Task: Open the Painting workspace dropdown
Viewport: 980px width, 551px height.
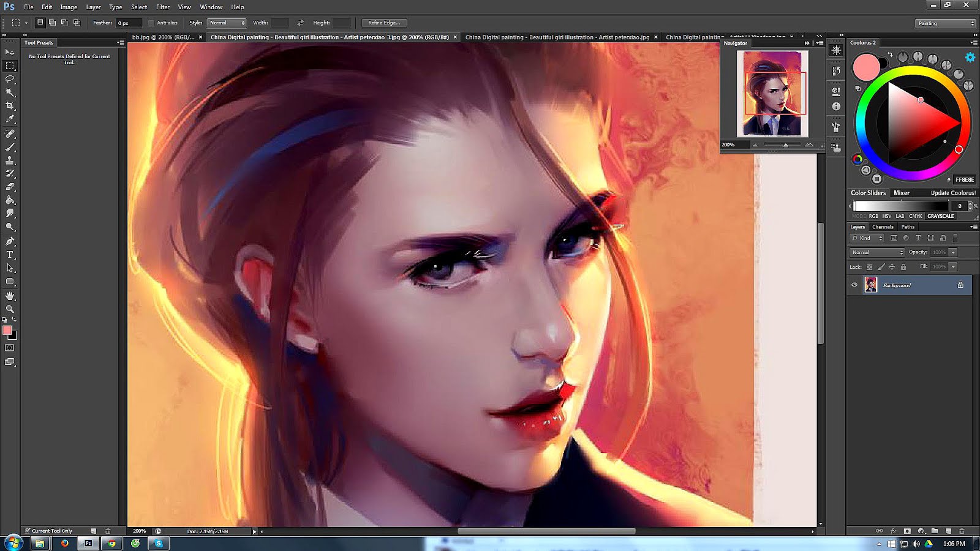Action: pos(946,23)
